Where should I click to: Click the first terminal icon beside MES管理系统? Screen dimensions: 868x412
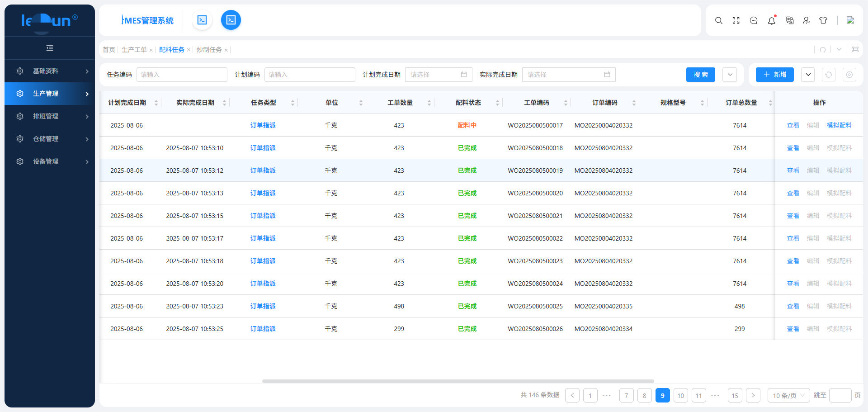[202, 20]
